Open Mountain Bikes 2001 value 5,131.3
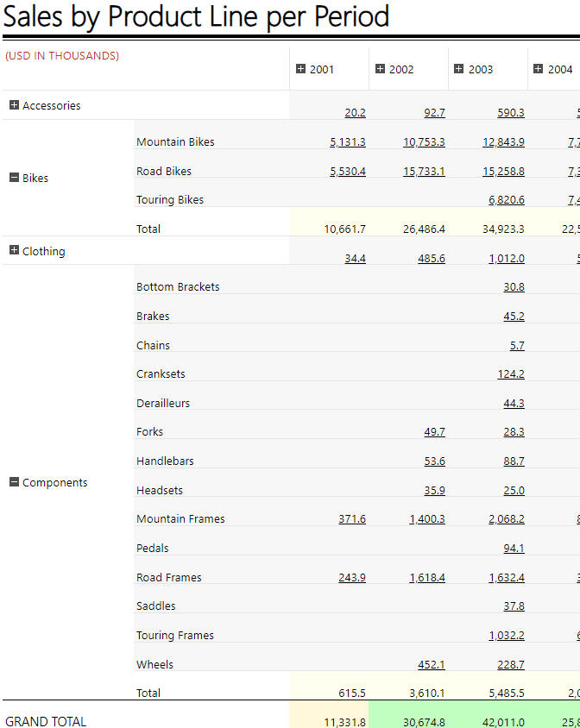 point(348,142)
